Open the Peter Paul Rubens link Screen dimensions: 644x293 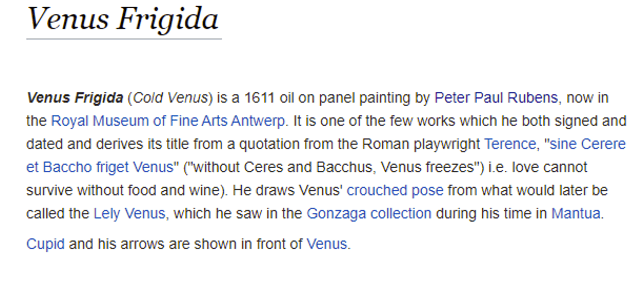coord(496,98)
